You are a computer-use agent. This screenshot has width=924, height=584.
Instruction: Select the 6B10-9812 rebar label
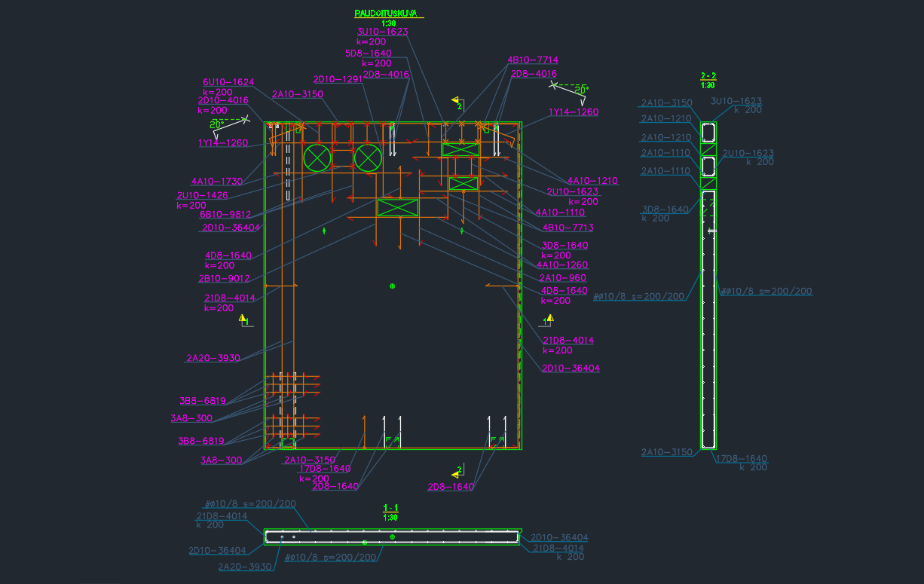[x=225, y=215]
